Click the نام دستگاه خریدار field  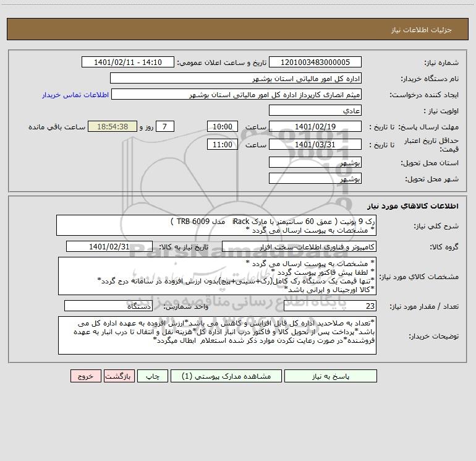tap(236, 78)
